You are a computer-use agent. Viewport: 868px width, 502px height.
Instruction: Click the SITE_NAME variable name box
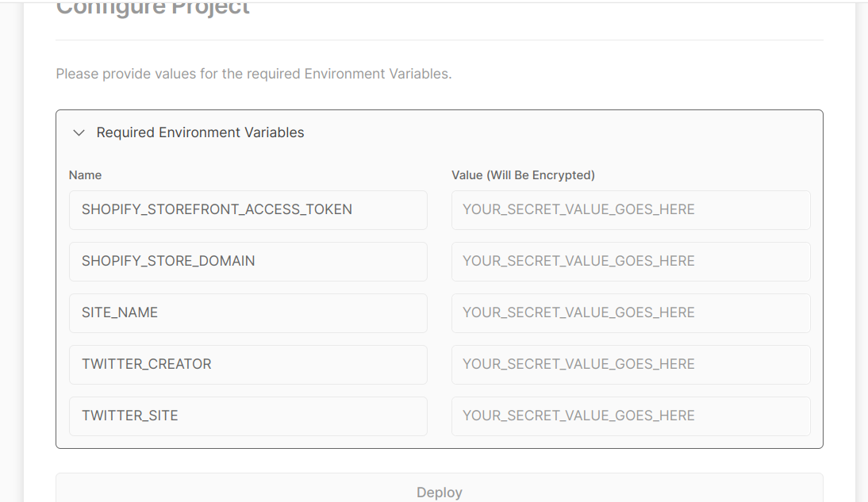248,312
